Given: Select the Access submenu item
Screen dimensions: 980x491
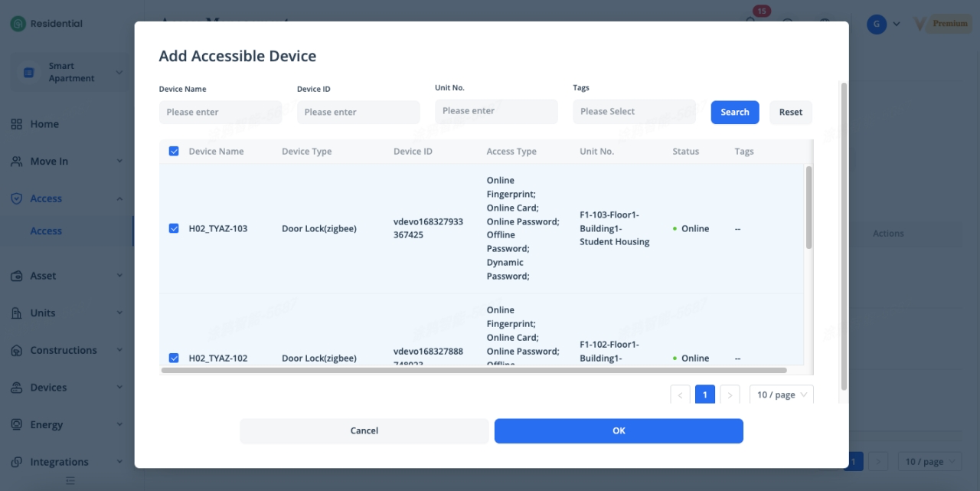Looking at the screenshot, I should [46, 231].
